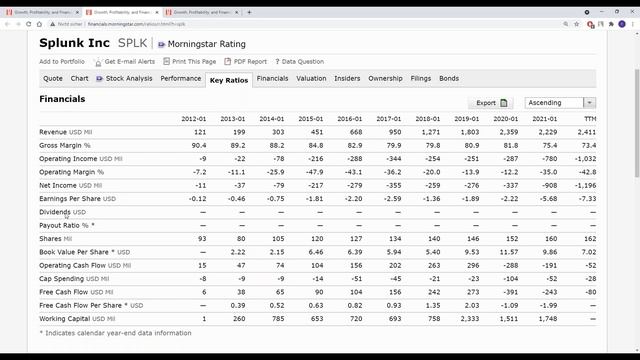This screenshot has height=360, width=640.
Task: Open the Performance tab
Action: tap(181, 78)
